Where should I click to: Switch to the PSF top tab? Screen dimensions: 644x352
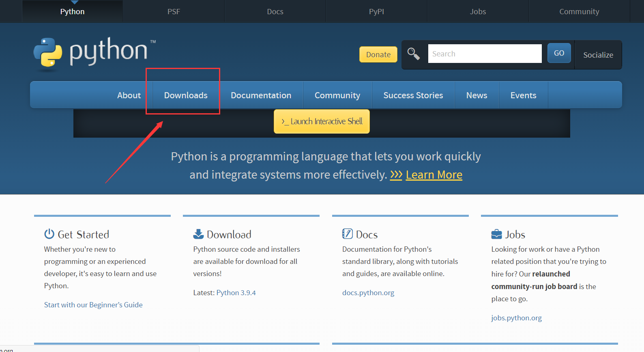(x=174, y=11)
